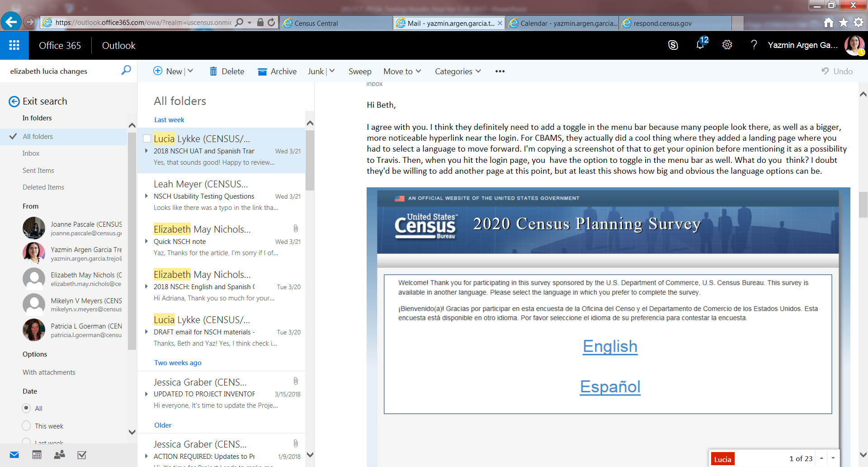Screen dimensions: 868x467
Task: Expand the 2018 NSCH: English and Spanish thread
Action: click(x=146, y=286)
